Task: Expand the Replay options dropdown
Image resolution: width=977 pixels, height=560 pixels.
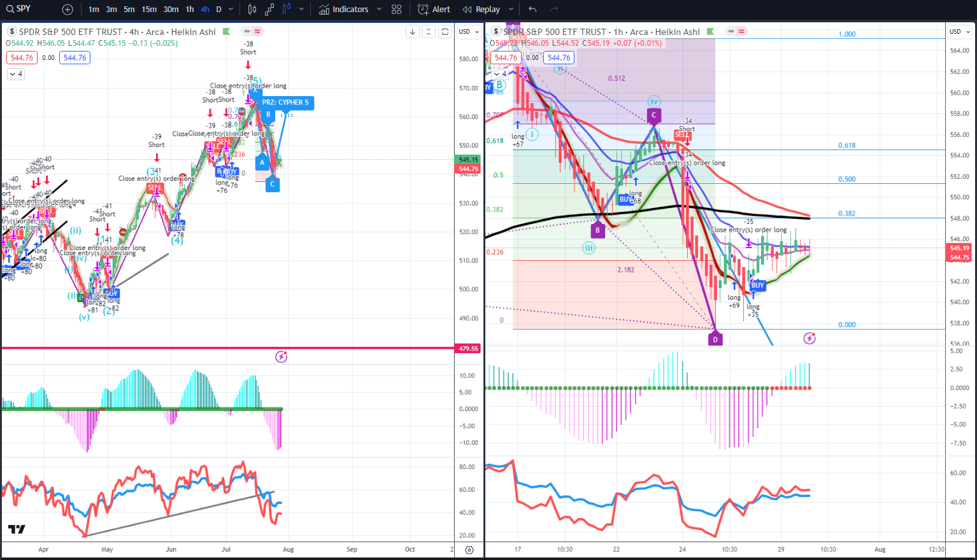Action: point(511,10)
